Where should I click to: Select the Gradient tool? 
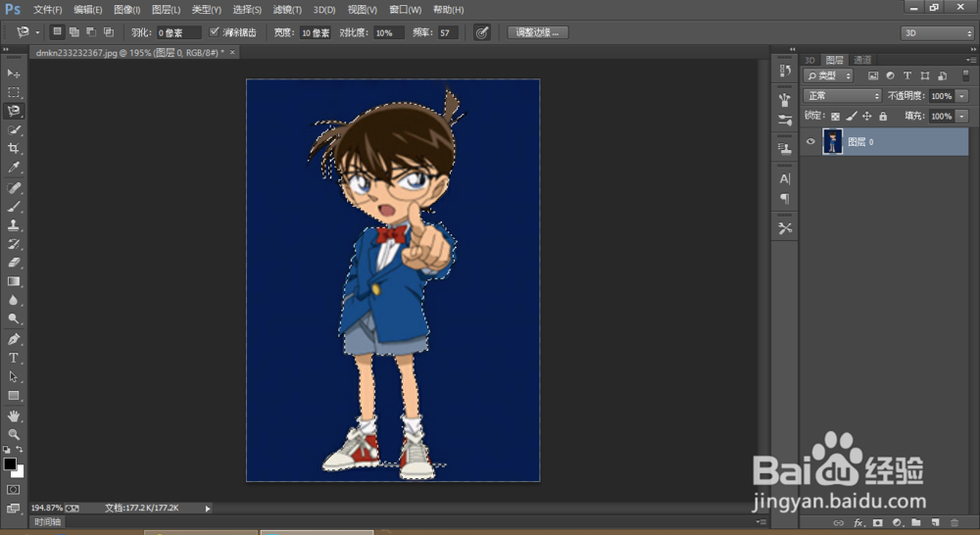[13, 282]
